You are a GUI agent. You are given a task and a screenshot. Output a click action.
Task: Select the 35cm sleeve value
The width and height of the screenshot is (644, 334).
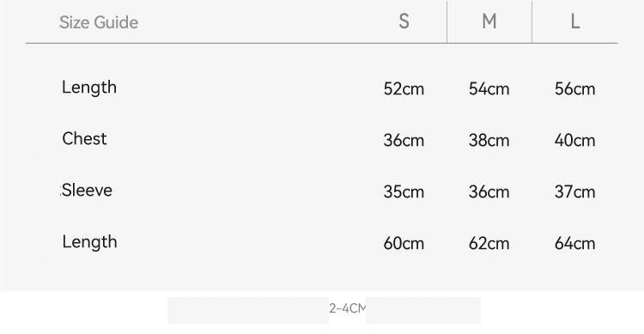(x=404, y=191)
